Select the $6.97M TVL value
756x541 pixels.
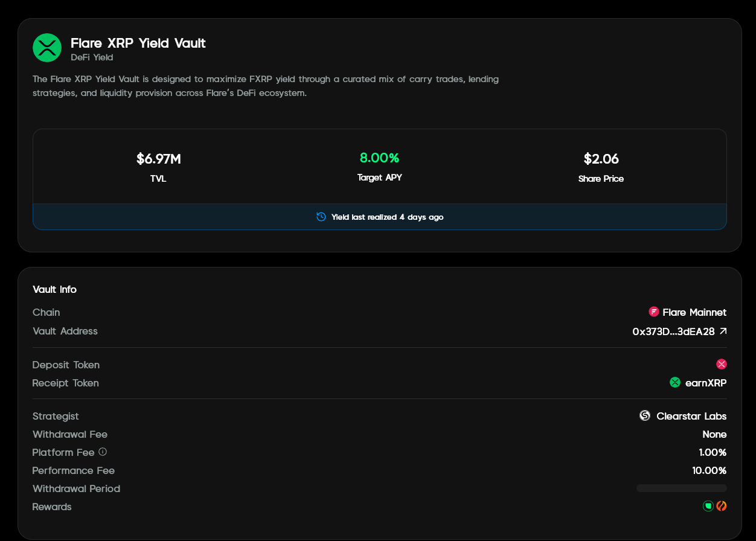158,159
